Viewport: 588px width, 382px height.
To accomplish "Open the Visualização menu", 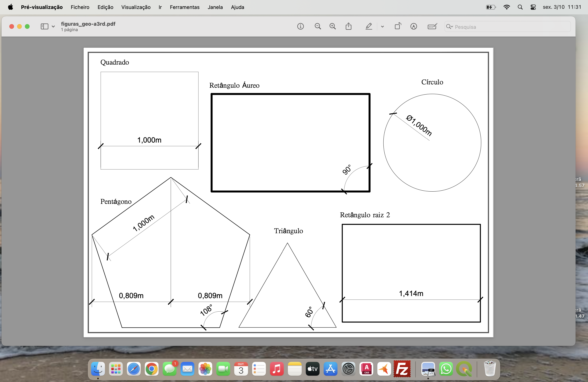I will click(x=136, y=7).
